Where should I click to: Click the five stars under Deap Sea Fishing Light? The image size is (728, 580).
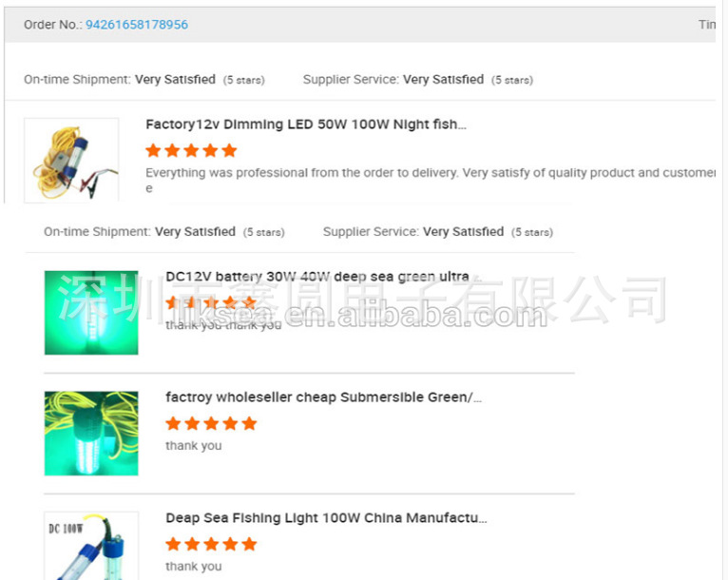[x=211, y=544]
